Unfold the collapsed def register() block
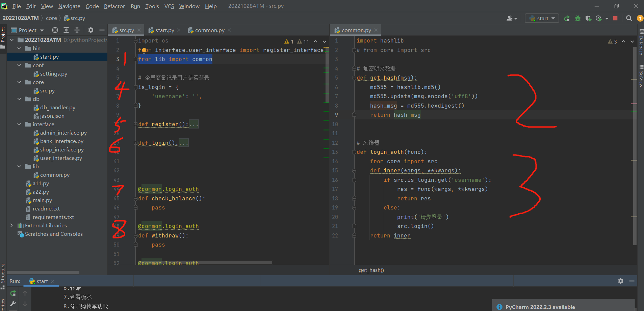 point(135,124)
